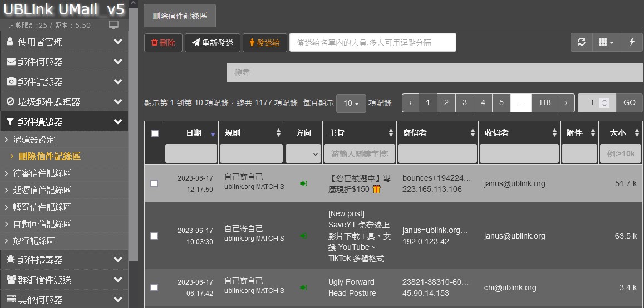Screen dimensions: 644x308
Task: Click the gift icon in the first email subject
Action: (x=377, y=190)
